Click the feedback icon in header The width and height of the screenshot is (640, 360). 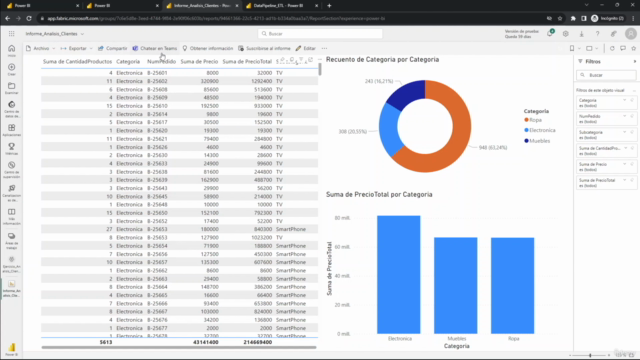tap(613, 34)
